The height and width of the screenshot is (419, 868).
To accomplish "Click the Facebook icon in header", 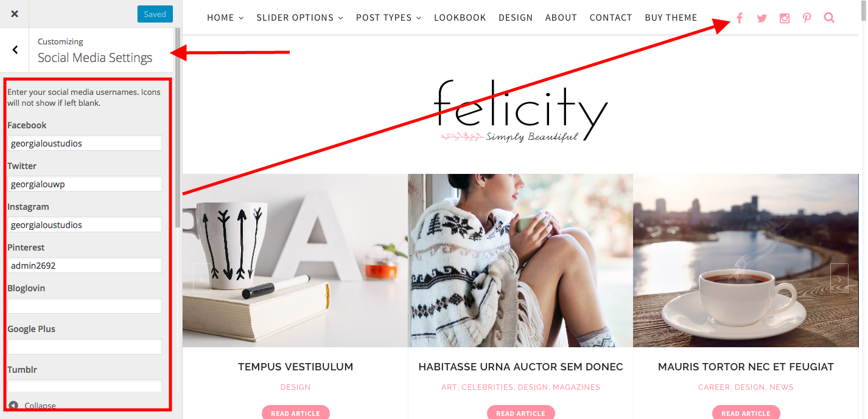I will pos(740,18).
